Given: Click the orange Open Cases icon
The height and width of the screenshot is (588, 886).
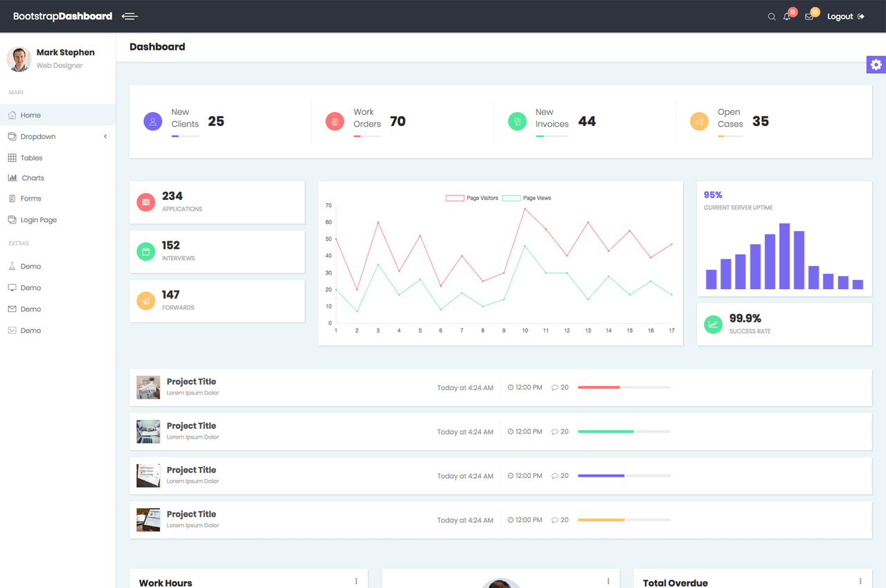Looking at the screenshot, I should tap(699, 122).
